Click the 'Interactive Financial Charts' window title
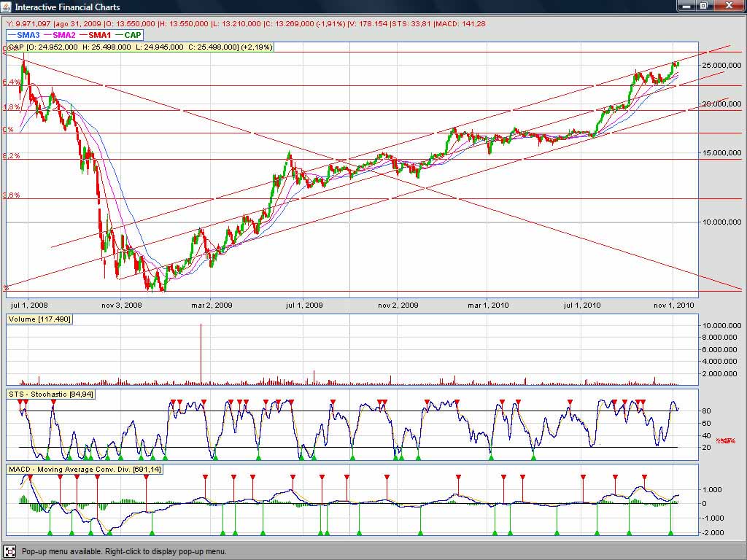Image resolution: width=747 pixels, height=560 pixels. [x=67, y=7]
